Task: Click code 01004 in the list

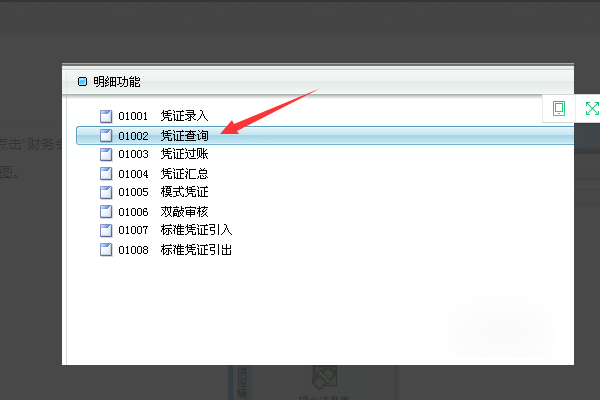Action: click(133, 174)
